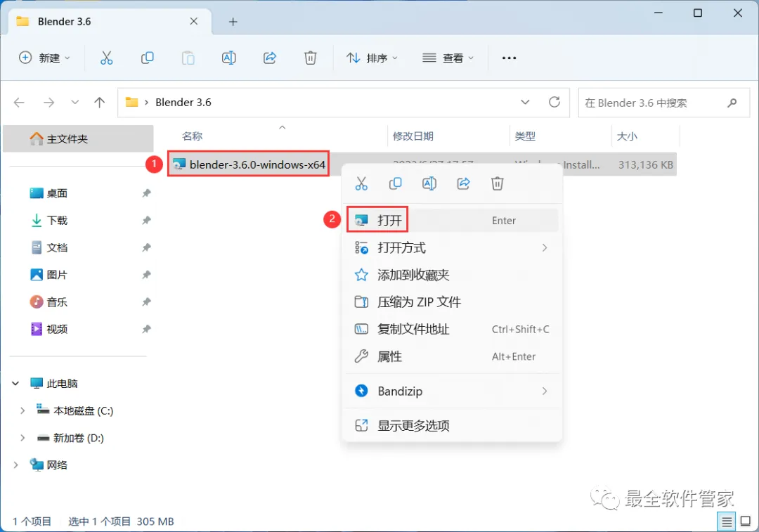Click the Cut icon in the context menu
The width and height of the screenshot is (759, 532).
point(361,183)
